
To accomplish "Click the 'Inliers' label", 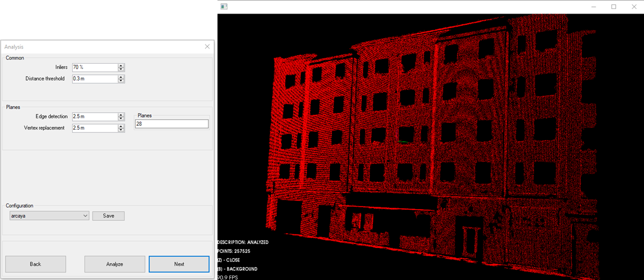I will coord(61,67).
